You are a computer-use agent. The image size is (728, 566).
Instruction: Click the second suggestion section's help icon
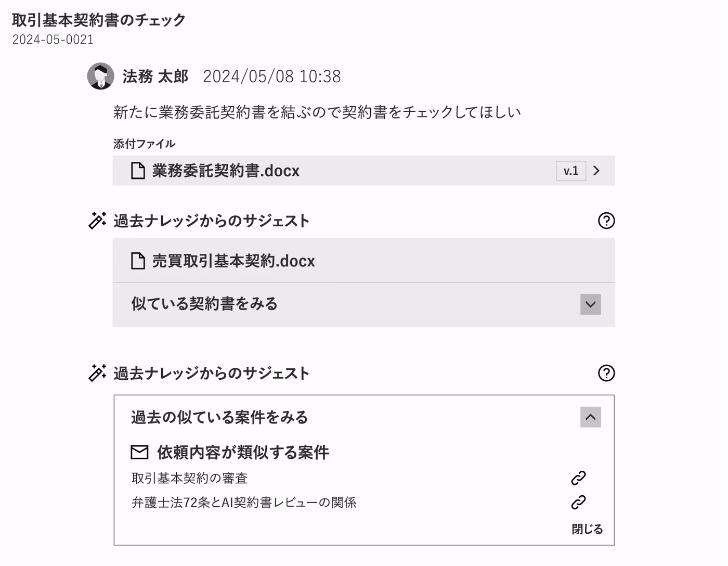point(606,373)
